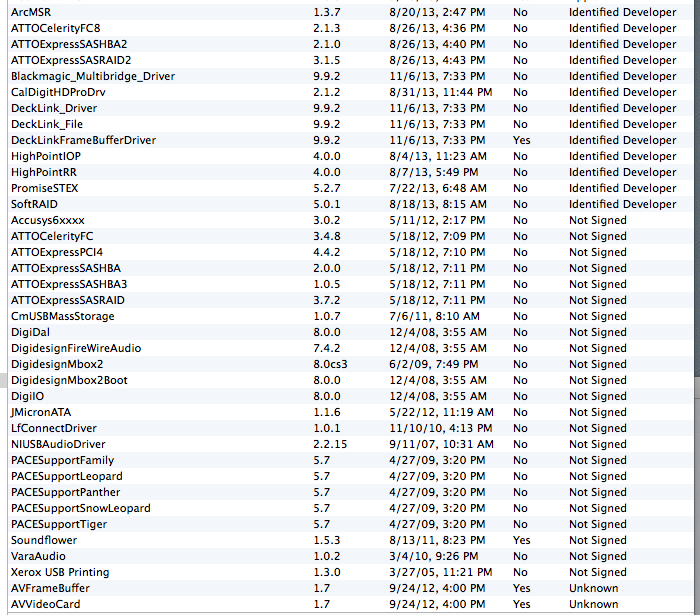Select the HighPointRR row
This screenshot has height=615, width=700.
coord(350,172)
